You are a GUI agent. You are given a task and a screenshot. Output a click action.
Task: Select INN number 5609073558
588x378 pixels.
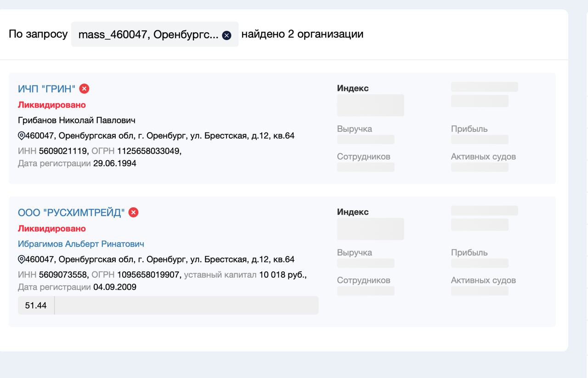pos(63,275)
